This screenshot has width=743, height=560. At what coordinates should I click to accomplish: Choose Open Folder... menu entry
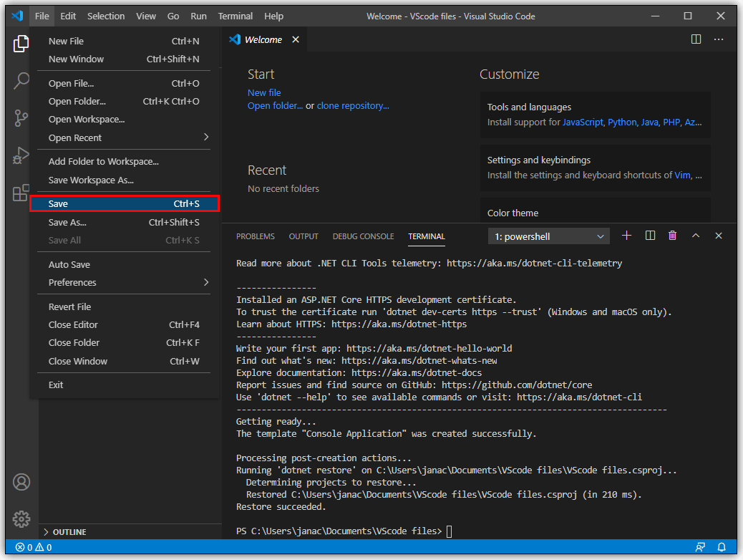pos(124,102)
